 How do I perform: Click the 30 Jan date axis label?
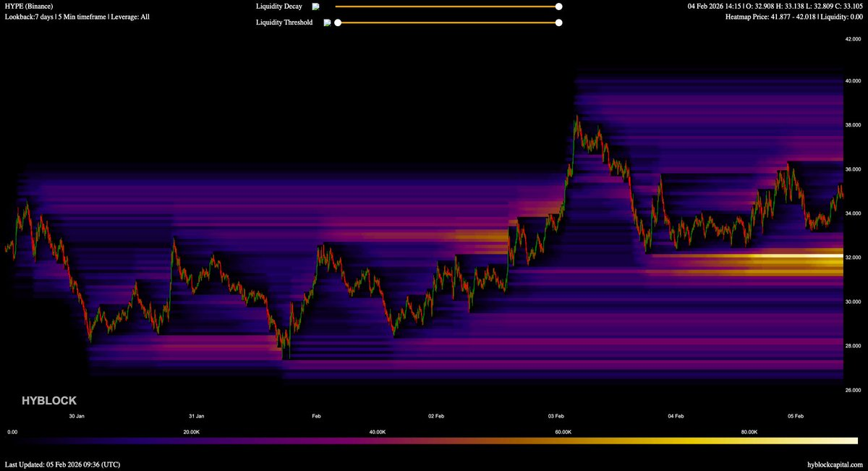point(77,416)
